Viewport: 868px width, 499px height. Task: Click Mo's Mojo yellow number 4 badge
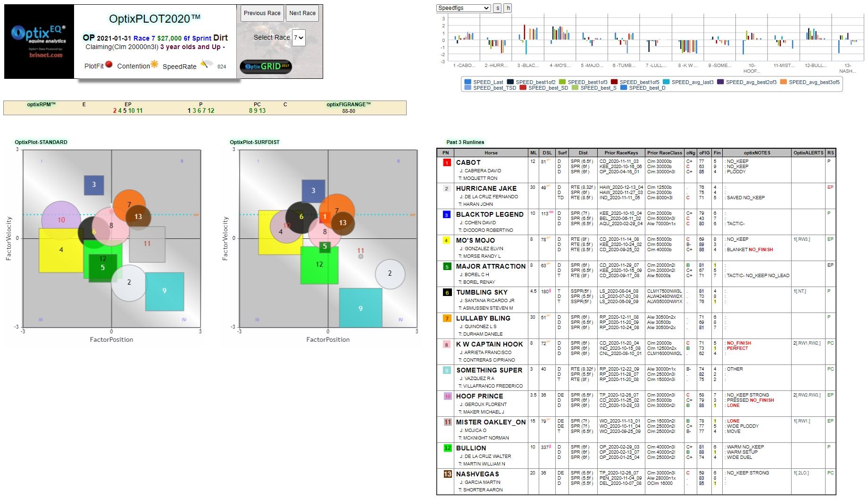(x=446, y=240)
